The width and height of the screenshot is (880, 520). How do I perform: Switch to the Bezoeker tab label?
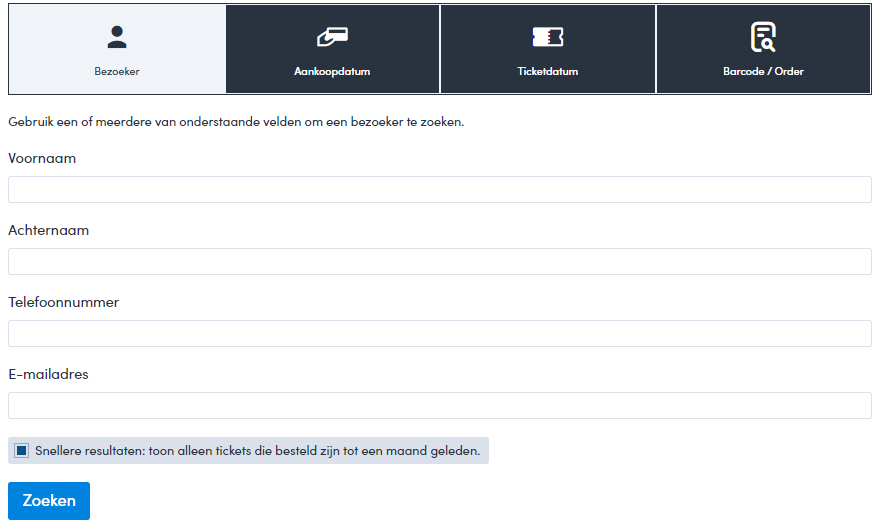(117, 72)
